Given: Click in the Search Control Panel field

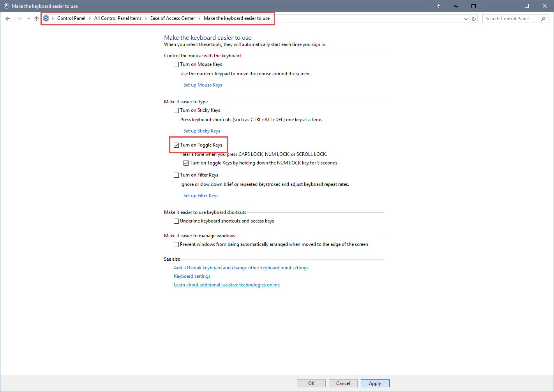Looking at the screenshot, I should click(511, 19).
